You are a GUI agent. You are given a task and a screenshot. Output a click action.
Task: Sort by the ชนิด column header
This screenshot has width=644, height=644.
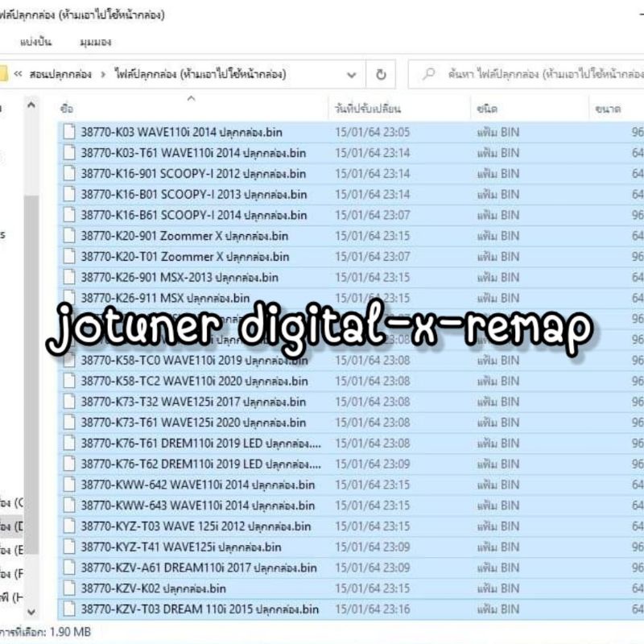(x=487, y=109)
